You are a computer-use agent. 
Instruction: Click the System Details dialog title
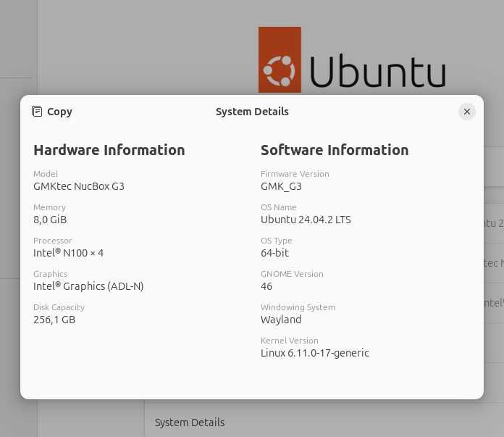tap(252, 112)
